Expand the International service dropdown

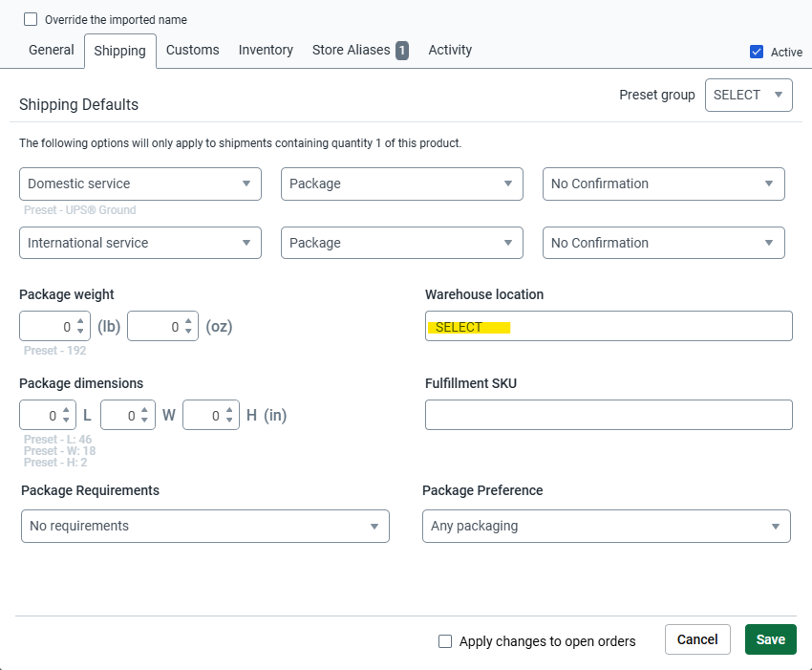point(139,243)
